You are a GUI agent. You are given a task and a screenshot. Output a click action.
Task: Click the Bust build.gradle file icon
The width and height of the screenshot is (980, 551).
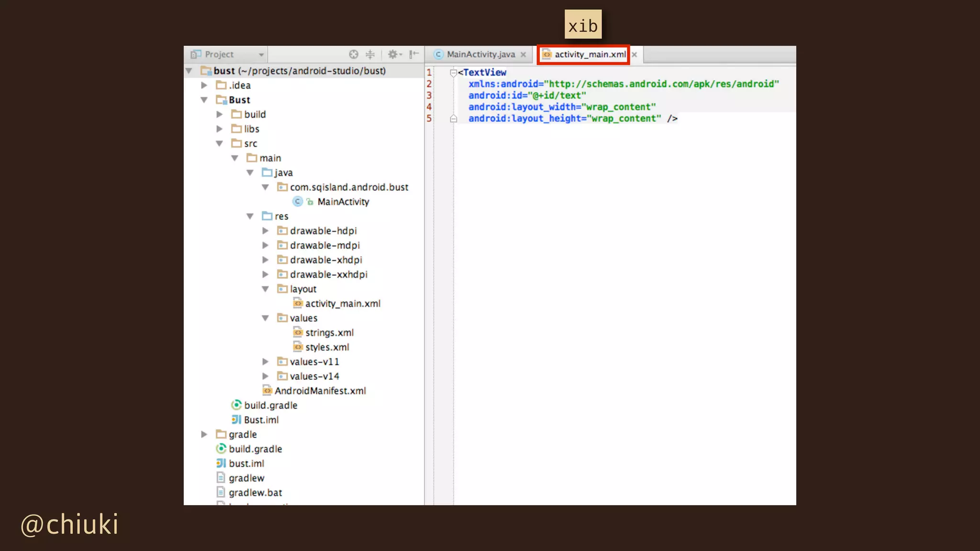(236, 405)
